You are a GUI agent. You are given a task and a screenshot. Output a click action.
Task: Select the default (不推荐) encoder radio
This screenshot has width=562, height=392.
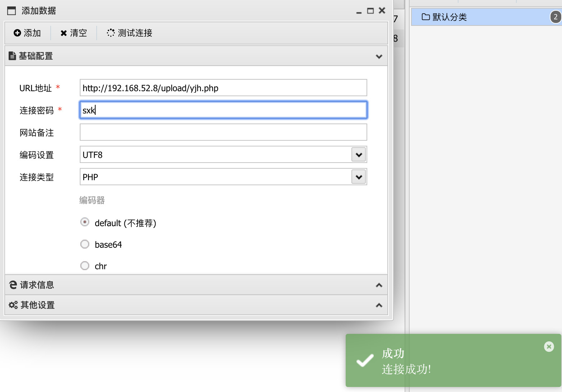pos(85,222)
